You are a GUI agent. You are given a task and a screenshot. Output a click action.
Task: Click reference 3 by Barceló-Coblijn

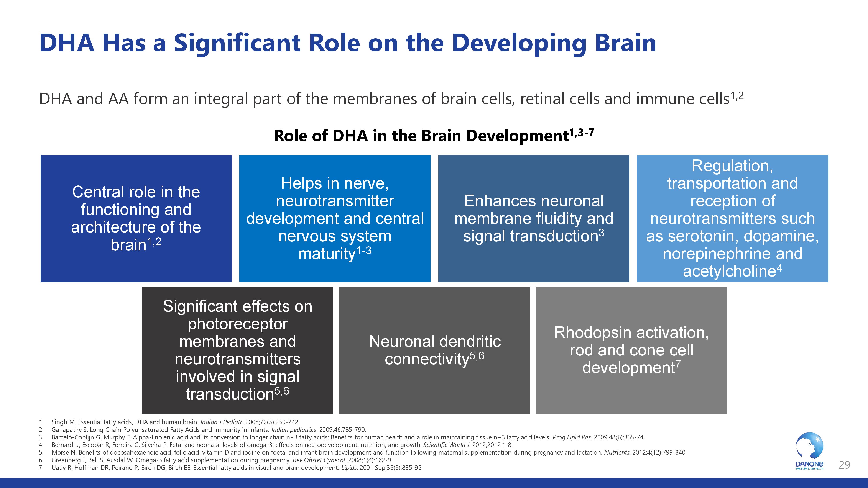(x=348, y=437)
